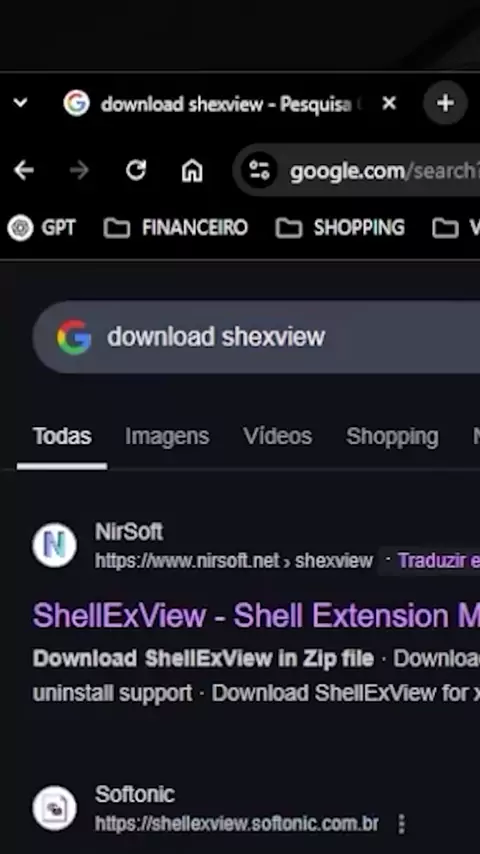Image resolution: width=480 pixels, height=854 pixels.
Task: Reload the page with refresh icon
Action: pyautogui.click(x=136, y=170)
